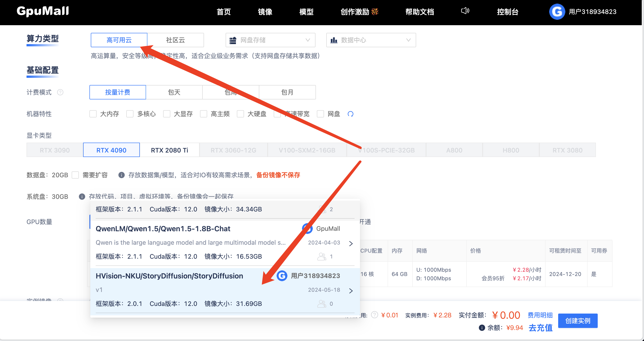Click the refresh icon next to machine features

(x=351, y=114)
